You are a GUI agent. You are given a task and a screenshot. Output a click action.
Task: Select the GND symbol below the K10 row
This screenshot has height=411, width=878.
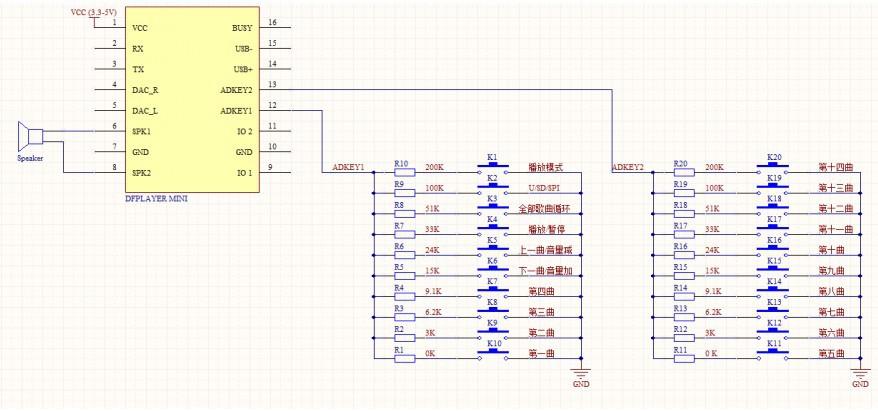coord(581,374)
